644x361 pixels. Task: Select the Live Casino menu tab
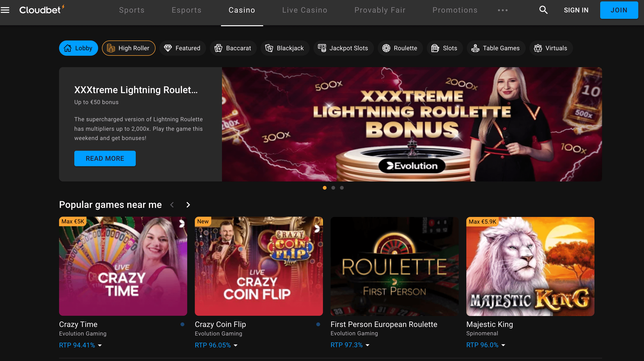(305, 10)
